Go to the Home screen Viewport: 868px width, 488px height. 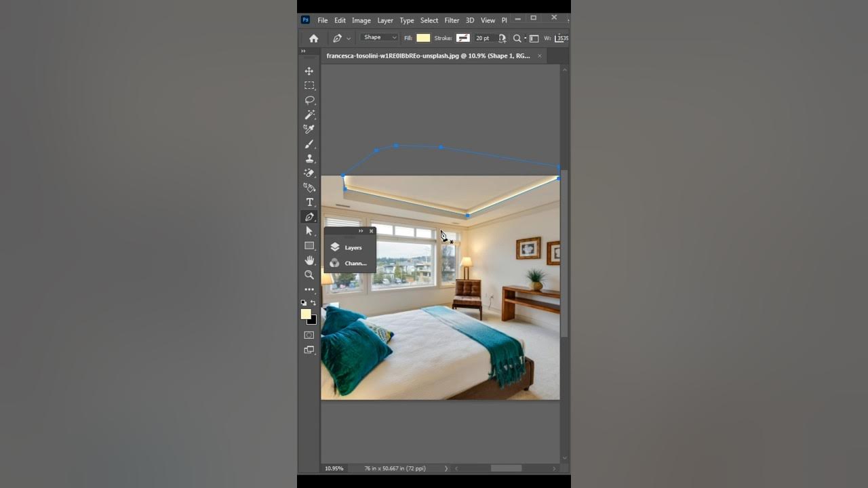coord(313,39)
